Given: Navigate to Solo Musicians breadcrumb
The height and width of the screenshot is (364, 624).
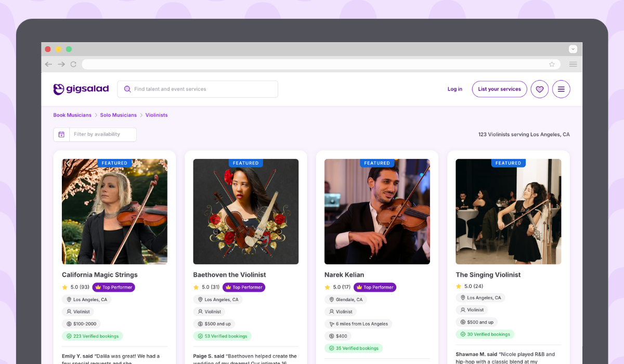Looking at the screenshot, I should (119, 115).
